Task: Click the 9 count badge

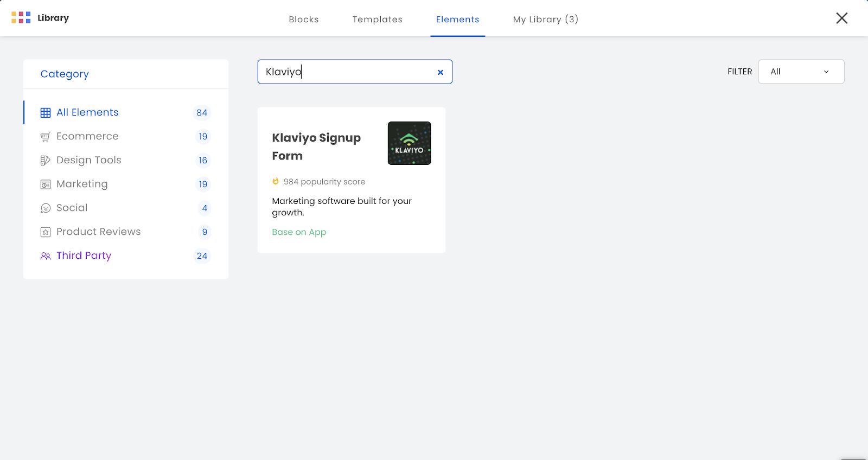Action: tap(205, 232)
